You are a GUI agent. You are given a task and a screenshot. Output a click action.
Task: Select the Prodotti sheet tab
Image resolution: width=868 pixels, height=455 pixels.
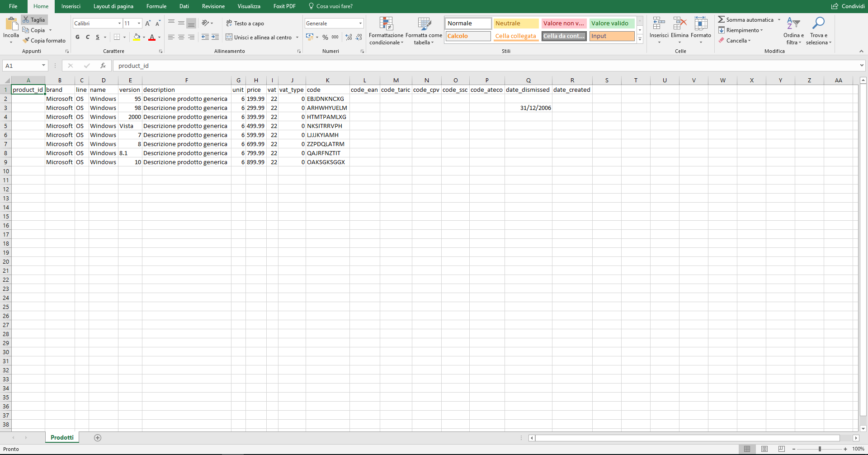[62, 438]
